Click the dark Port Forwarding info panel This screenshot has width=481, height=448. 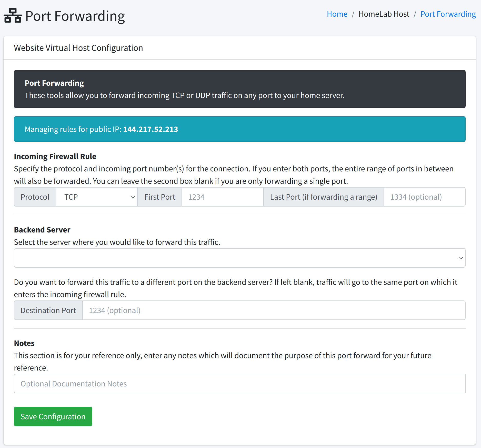(239, 89)
